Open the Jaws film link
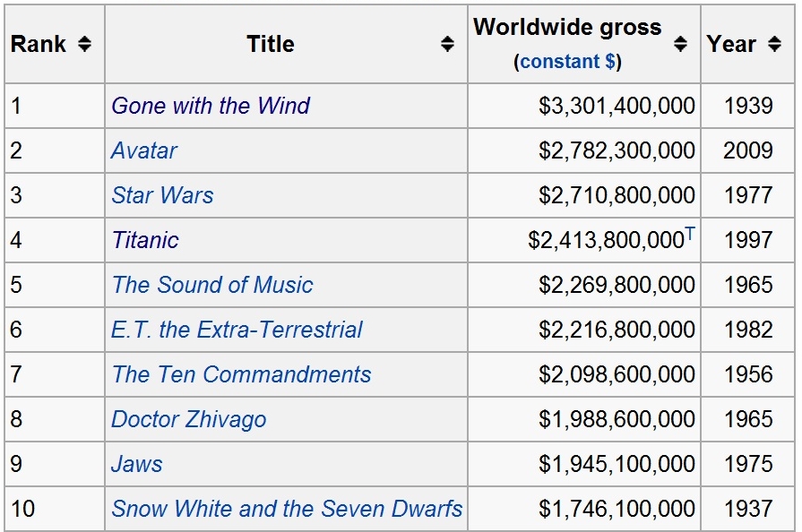The height and width of the screenshot is (532, 802). coord(136,464)
